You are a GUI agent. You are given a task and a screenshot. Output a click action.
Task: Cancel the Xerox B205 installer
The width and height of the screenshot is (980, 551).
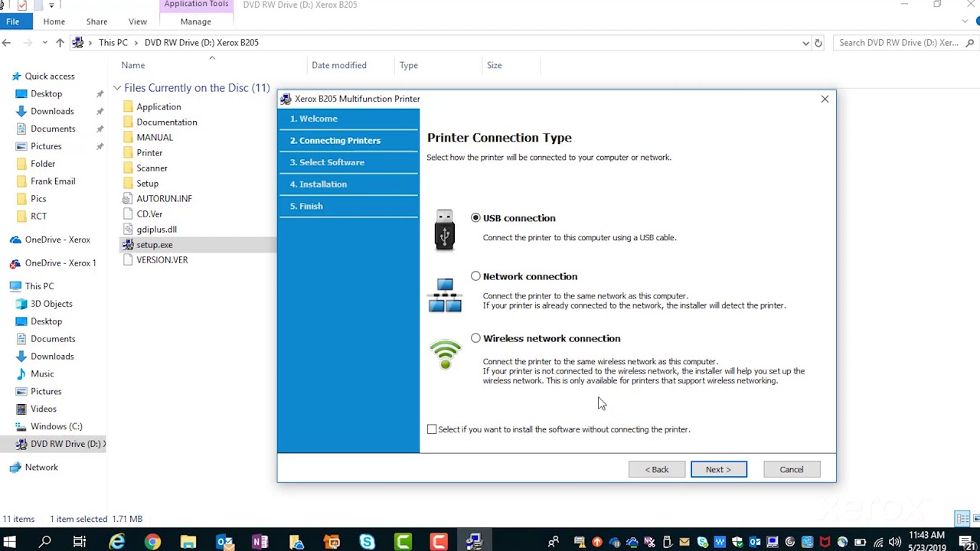pos(792,469)
